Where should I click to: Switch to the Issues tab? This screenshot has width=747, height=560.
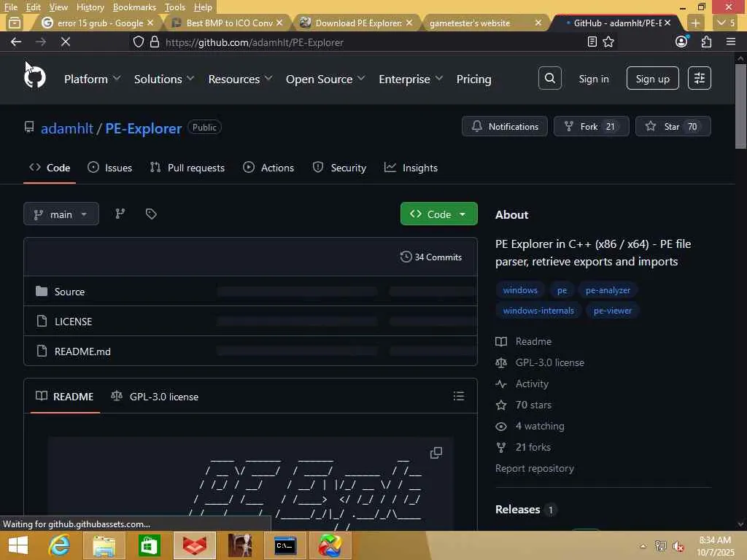110,168
